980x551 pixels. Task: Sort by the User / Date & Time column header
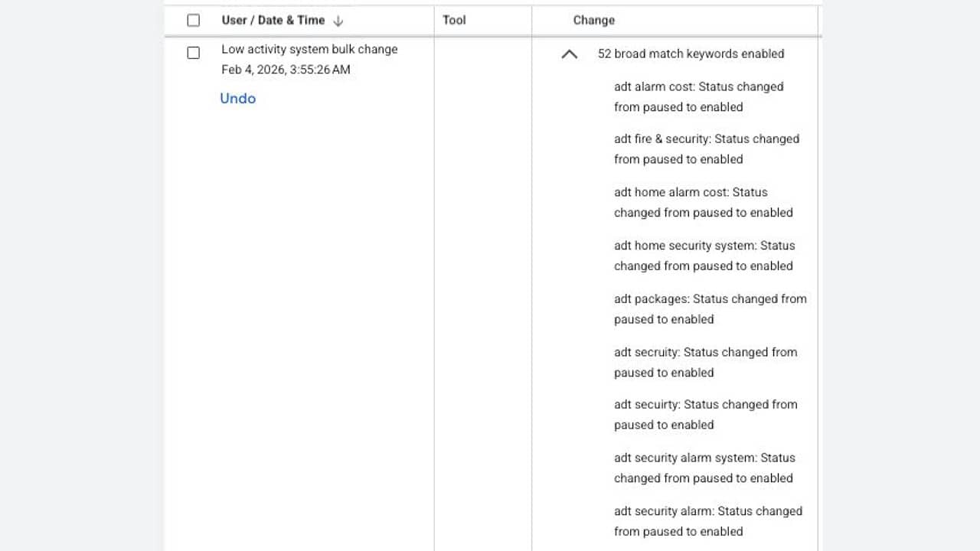[273, 21]
